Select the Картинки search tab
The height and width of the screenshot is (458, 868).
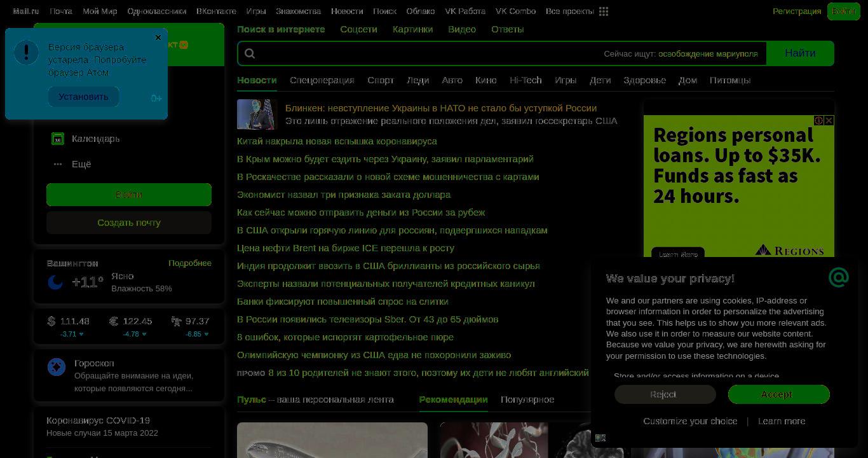pos(412,29)
